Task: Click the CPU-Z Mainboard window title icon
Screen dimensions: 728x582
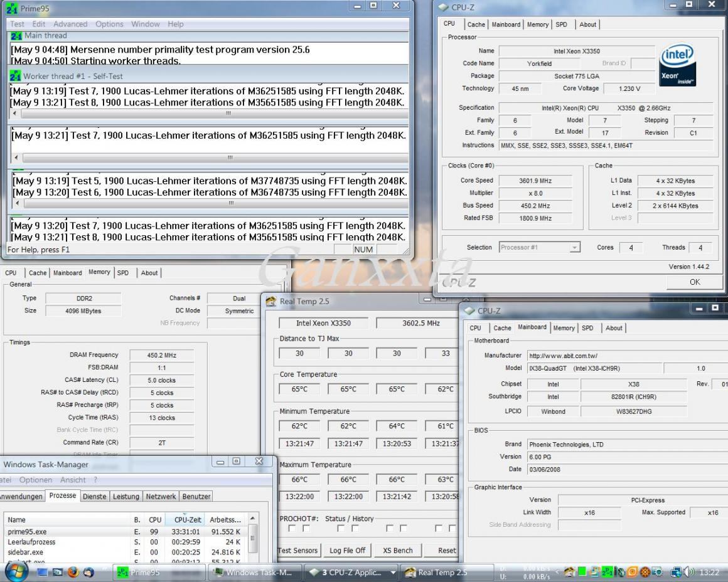Action: pyautogui.click(x=469, y=310)
